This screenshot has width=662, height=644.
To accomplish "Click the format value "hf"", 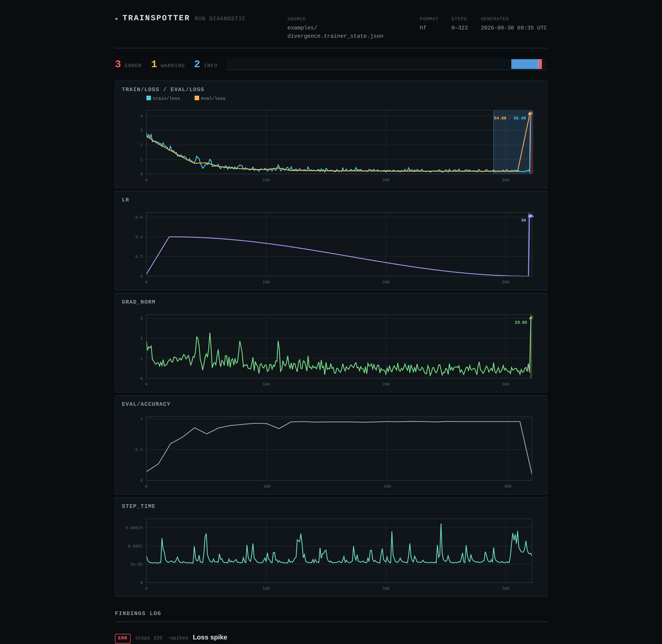I will tap(423, 28).
